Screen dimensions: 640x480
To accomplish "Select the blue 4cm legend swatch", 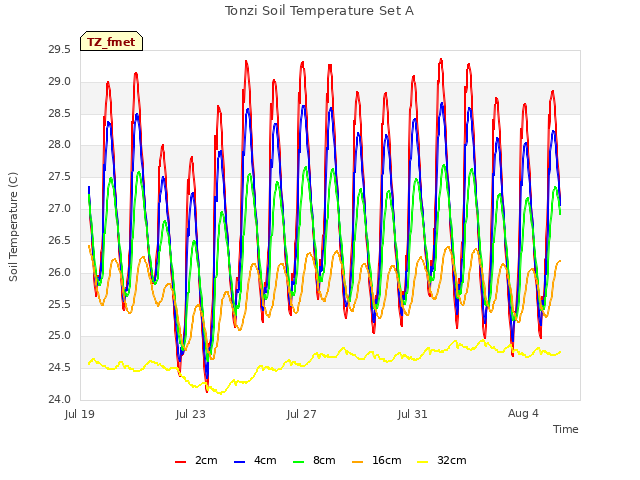I will pos(240,462).
